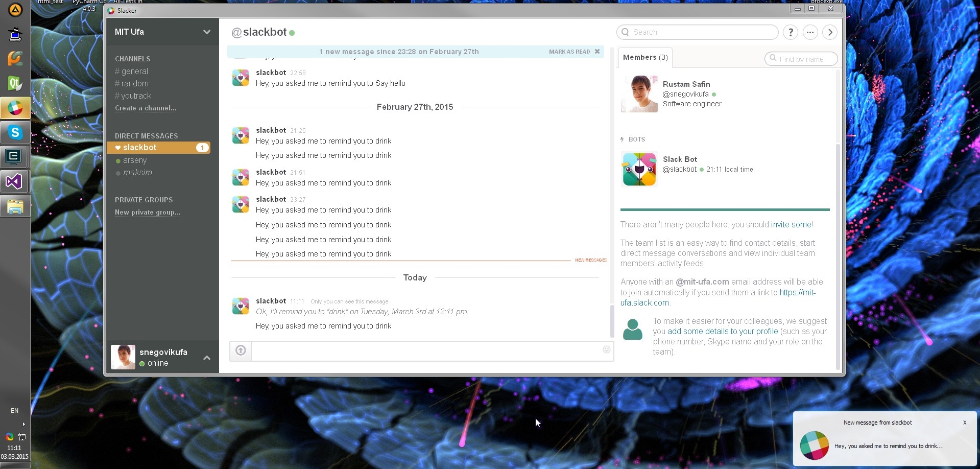Click snegovikufa's avatar at sidebar bottom

[123, 357]
